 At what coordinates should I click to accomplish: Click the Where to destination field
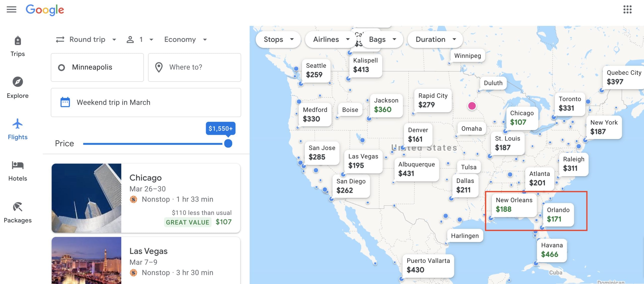pos(194,67)
